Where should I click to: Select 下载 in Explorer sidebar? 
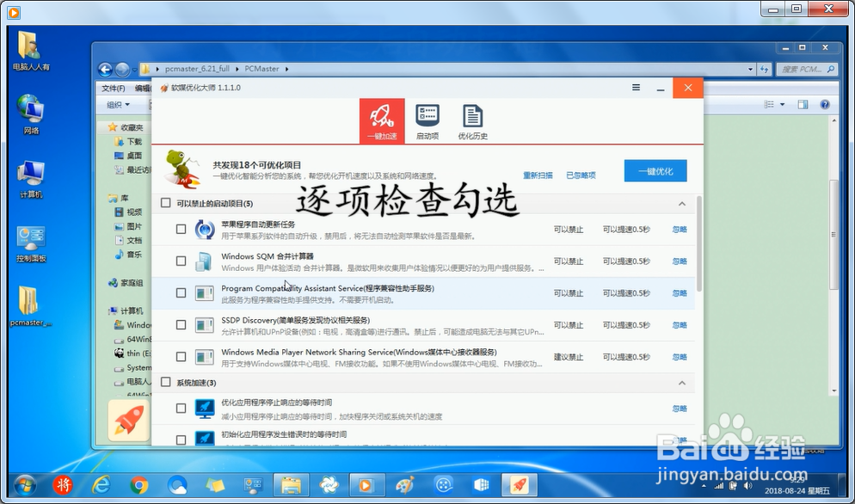click(129, 142)
